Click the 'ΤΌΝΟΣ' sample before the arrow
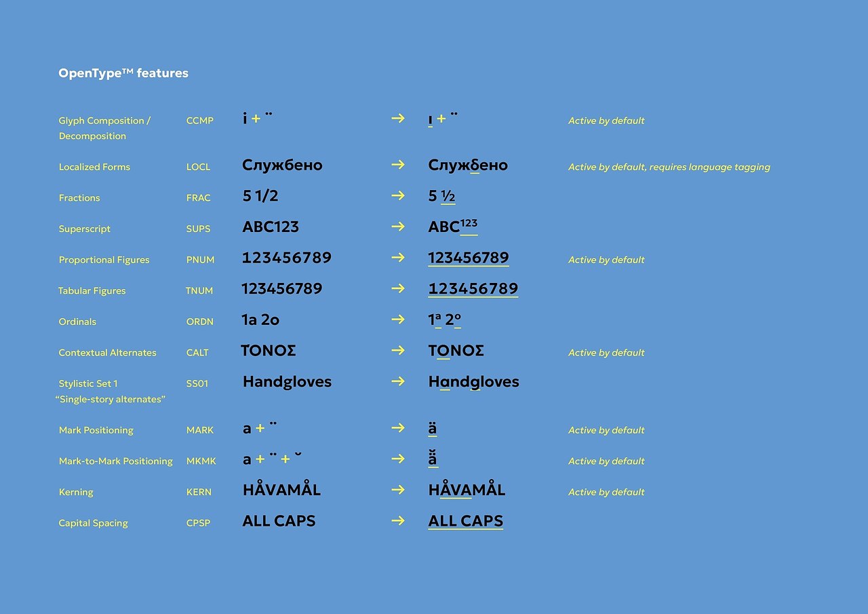 click(269, 351)
